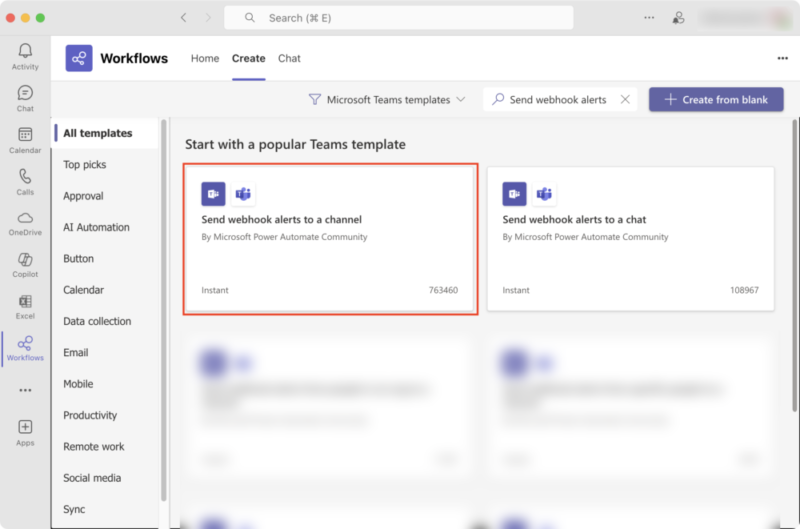Go forward with the right arrow
Viewport: 800px width, 529px height.
208,18
